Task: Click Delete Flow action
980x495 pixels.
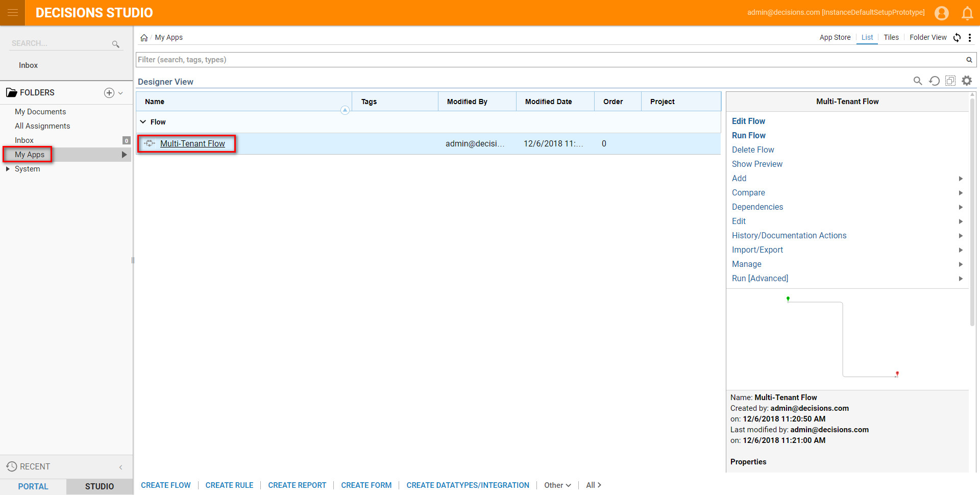Action: click(753, 150)
